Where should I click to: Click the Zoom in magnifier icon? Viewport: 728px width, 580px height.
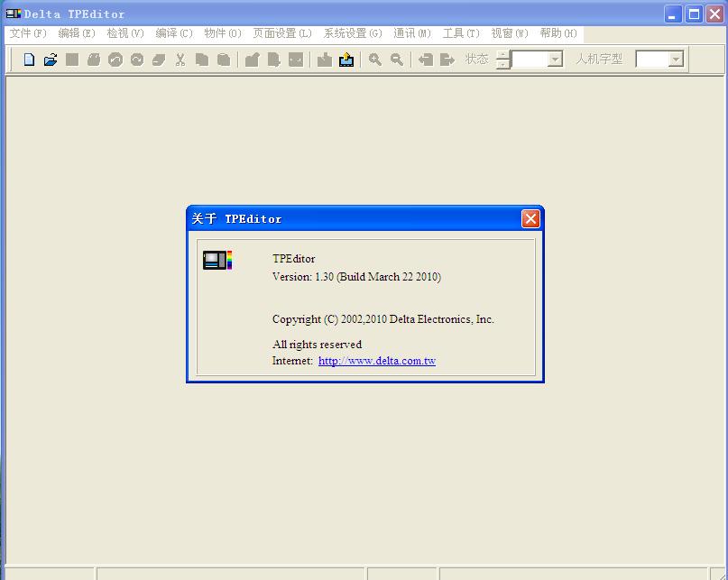(375, 60)
